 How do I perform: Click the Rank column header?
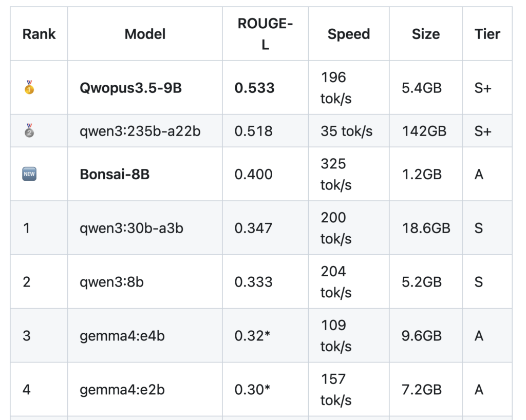(x=39, y=34)
